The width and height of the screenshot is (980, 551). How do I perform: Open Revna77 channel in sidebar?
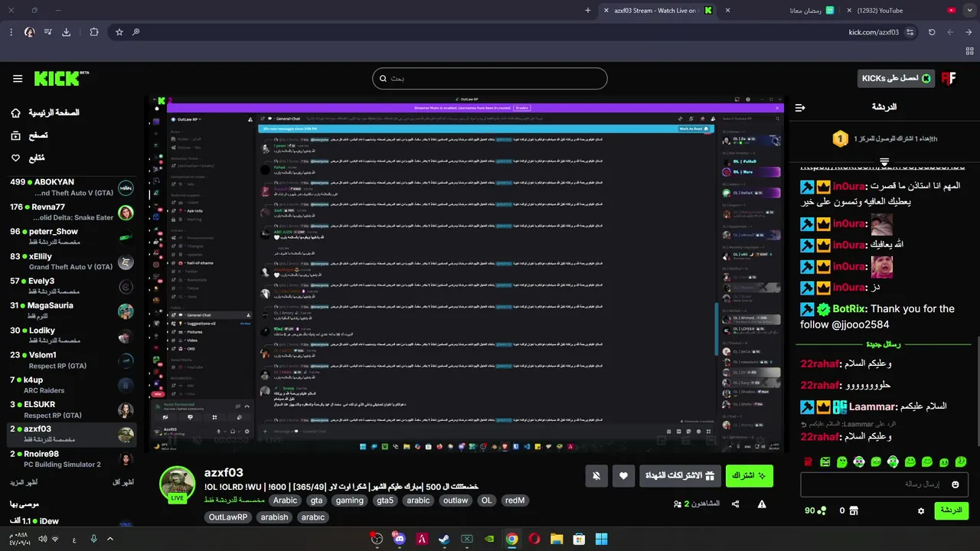pyautogui.click(x=72, y=212)
